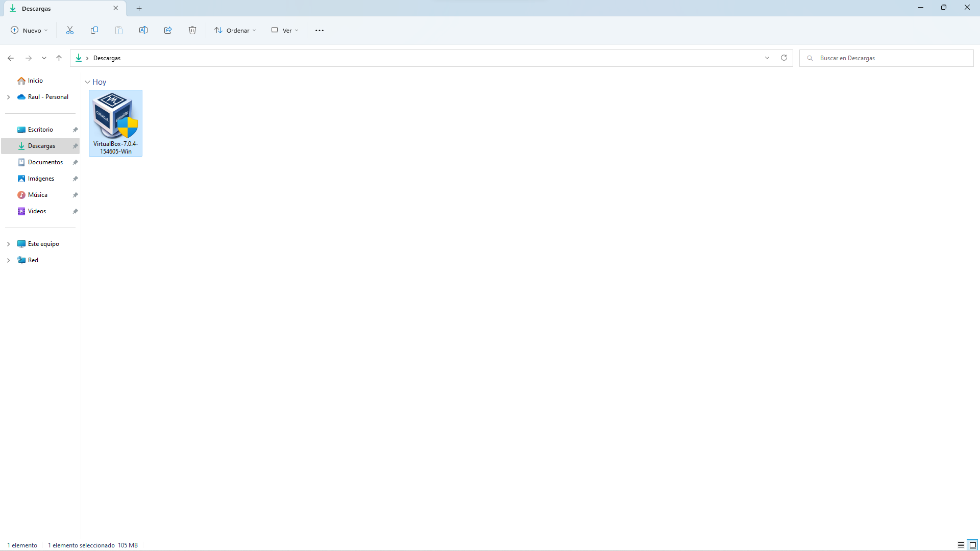980x551 pixels.
Task: Open the three-dots more options menu
Action: click(x=320, y=31)
